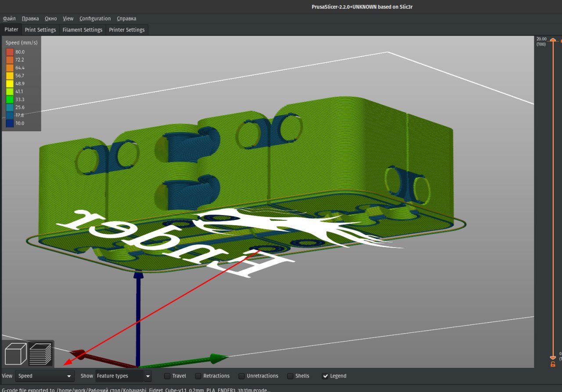
Task: Enable the Retractions checkbox
Action: click(198, 376)
